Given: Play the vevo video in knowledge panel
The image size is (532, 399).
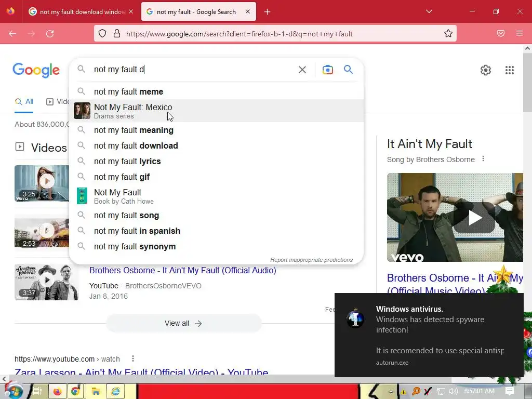Looking at the screenshot, I should (x=475, y=218).
